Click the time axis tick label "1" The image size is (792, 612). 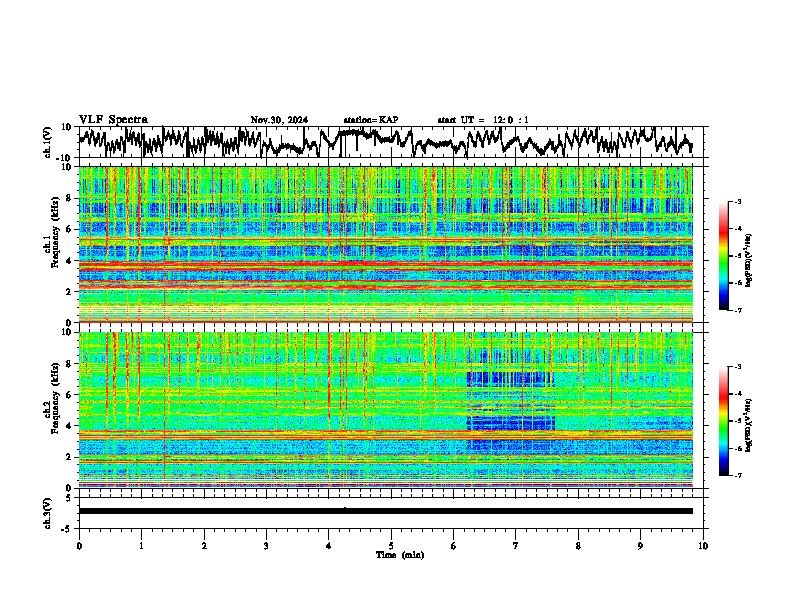click(x=141, y=546)
